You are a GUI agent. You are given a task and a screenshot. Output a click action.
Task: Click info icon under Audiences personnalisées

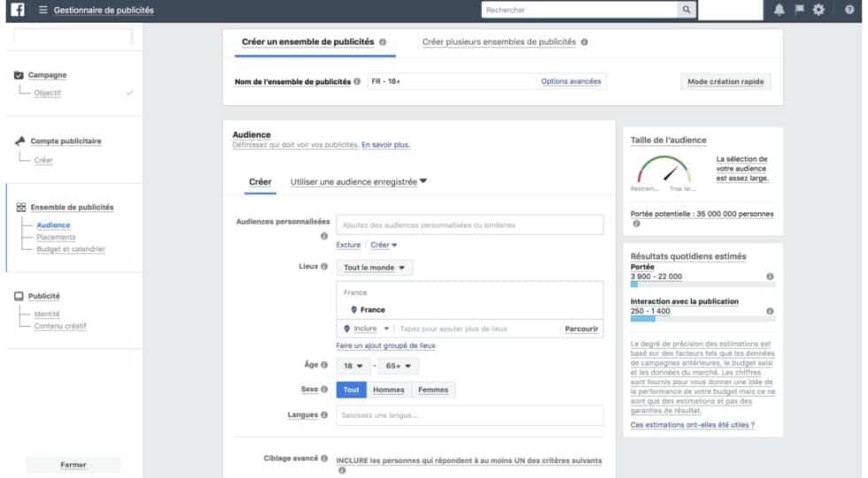(x=324, y=236)
